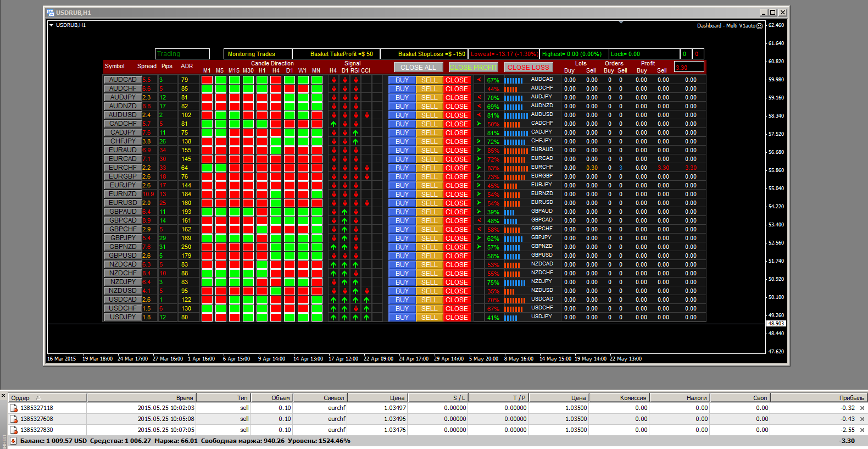Click EURCHF CCI signal down arrow
This screenshot has height=449, width=868.
(366, 168)
